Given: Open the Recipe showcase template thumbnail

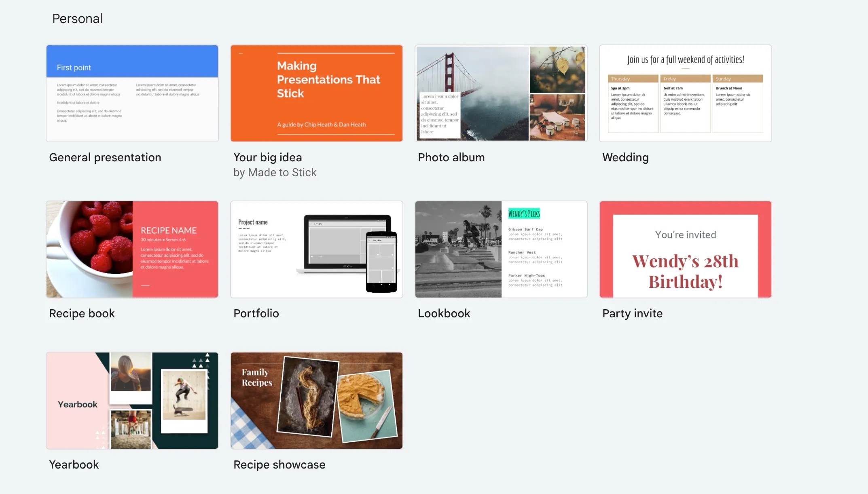Looking at the screenshot, I should click(x=316, y=401).
